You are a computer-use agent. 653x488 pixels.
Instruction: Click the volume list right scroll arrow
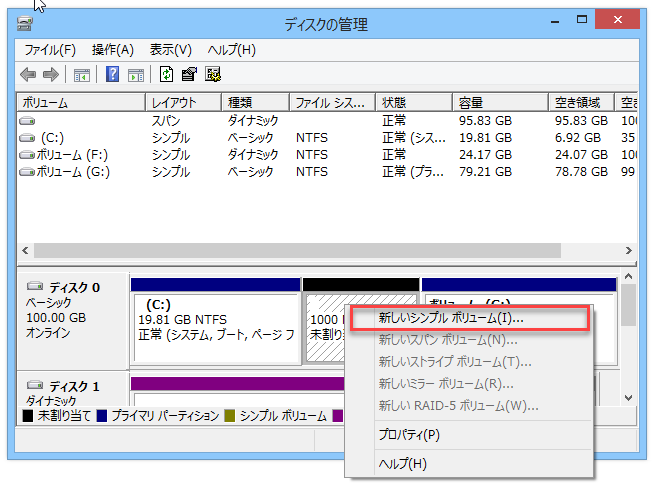pyautogui.click(x=629, y=251)
